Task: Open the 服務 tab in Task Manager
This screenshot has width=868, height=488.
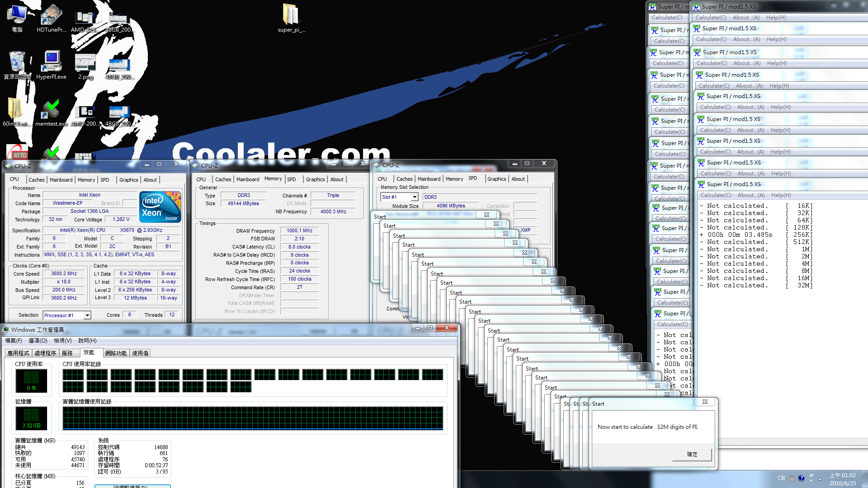Action: 67,353
